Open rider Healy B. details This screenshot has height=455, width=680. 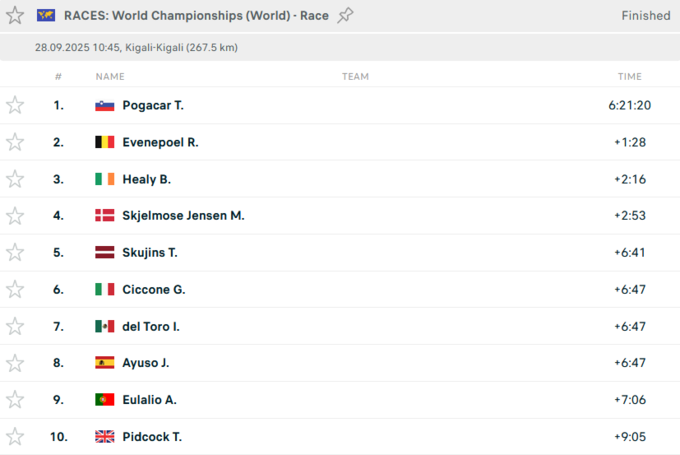tap(147, 179)
